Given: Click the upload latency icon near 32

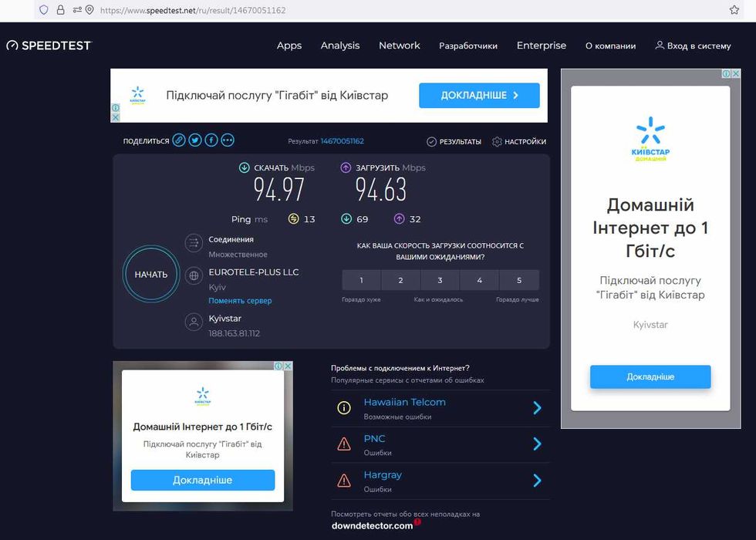Looking at the screenshot, I should [400, 219].
